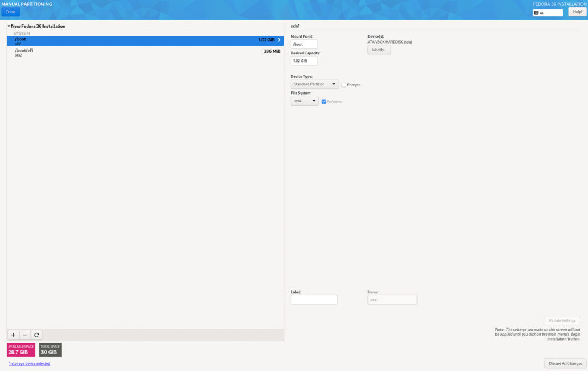Click Discard All Changes
The width and height of the screenshot is (588, 371).
pyautogui.click(x=565, y=363)
